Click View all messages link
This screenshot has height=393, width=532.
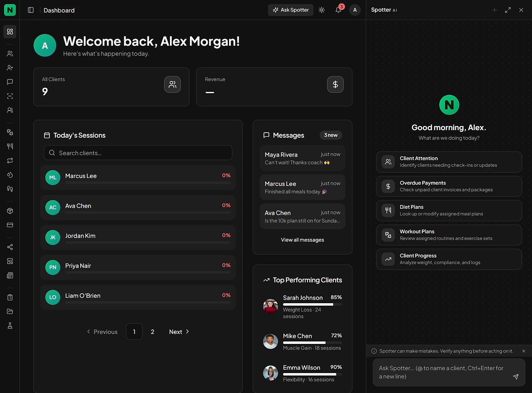pos(303,240)
